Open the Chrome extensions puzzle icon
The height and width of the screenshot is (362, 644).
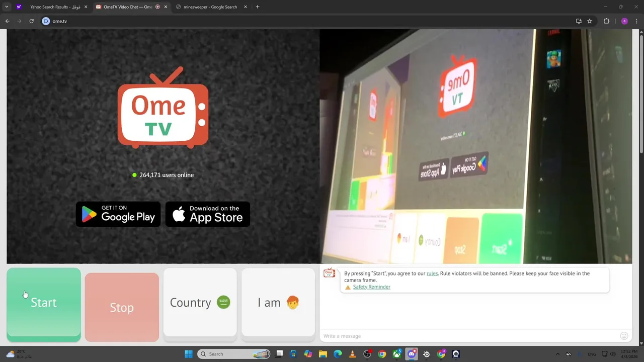pyautogui.click(x=606, y=21)
